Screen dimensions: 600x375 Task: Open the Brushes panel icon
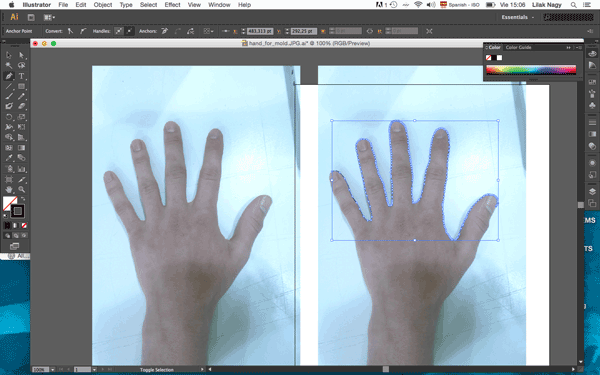click(x=592, y=93)
